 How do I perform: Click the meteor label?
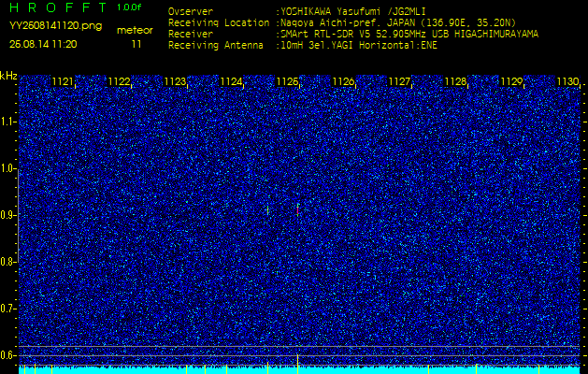point(135,31)
